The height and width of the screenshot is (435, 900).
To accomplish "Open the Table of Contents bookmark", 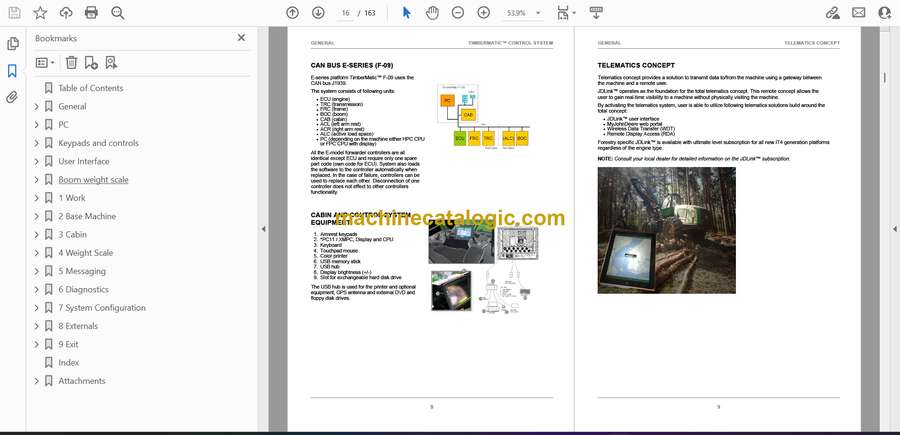I will click(91, 88).
